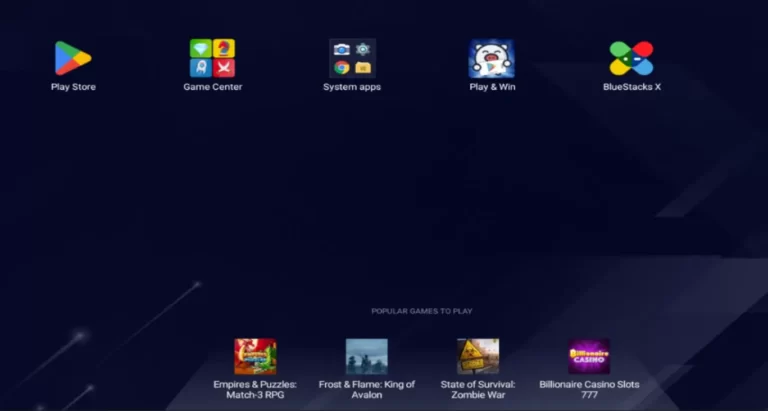This screenshot has height=411, width=768.
Task: Open the Play Store app icon
Action: click(73, 58)
